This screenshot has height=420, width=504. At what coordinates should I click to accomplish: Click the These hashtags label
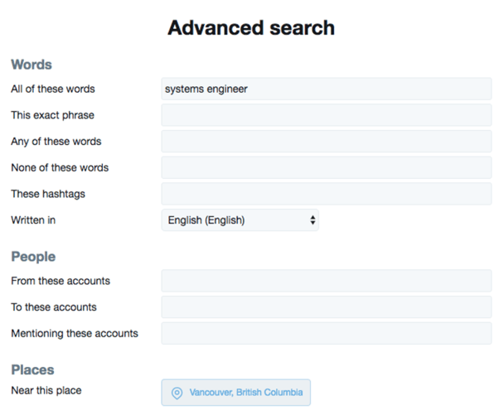click(48, 194)
